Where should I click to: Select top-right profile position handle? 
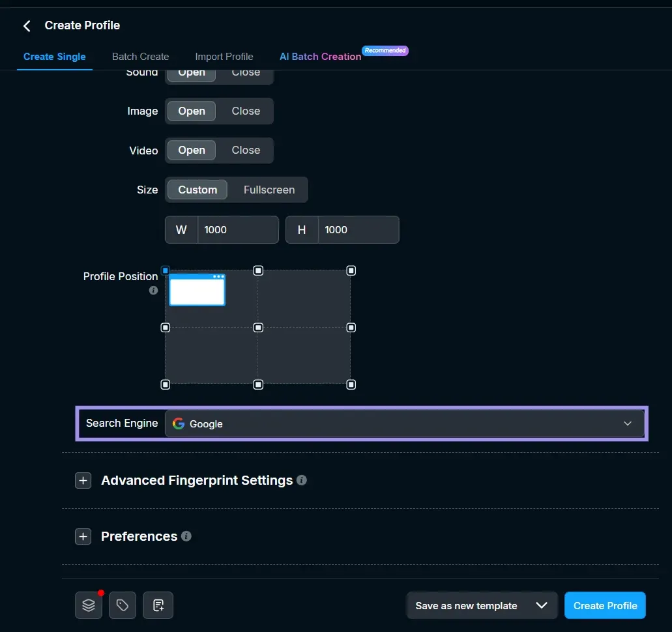tap(351, 270)
